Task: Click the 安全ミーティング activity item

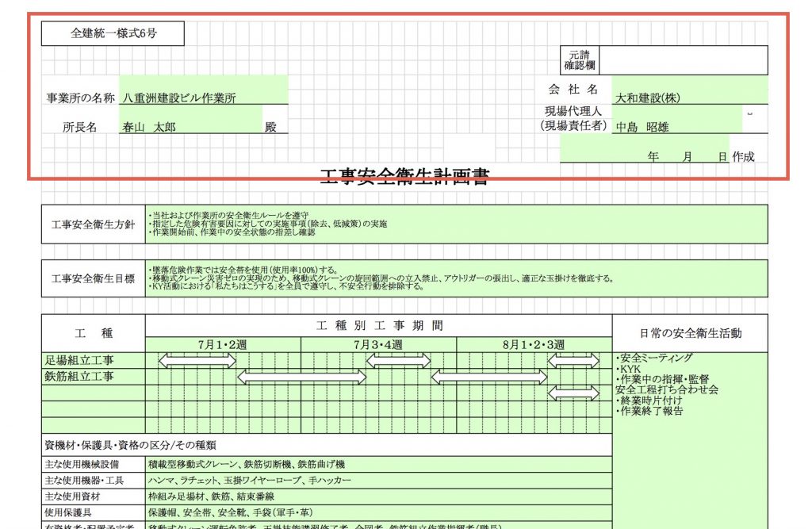Action: coord(654,358)
